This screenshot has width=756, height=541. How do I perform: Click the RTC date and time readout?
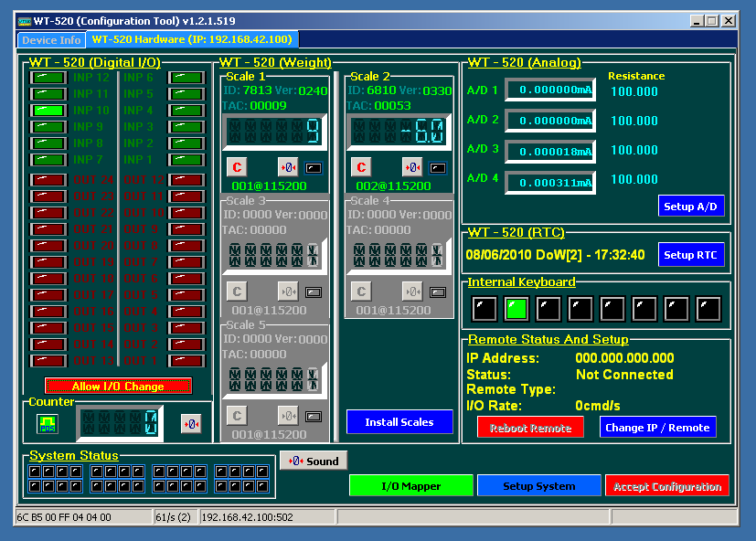click(x=555, y=255)
